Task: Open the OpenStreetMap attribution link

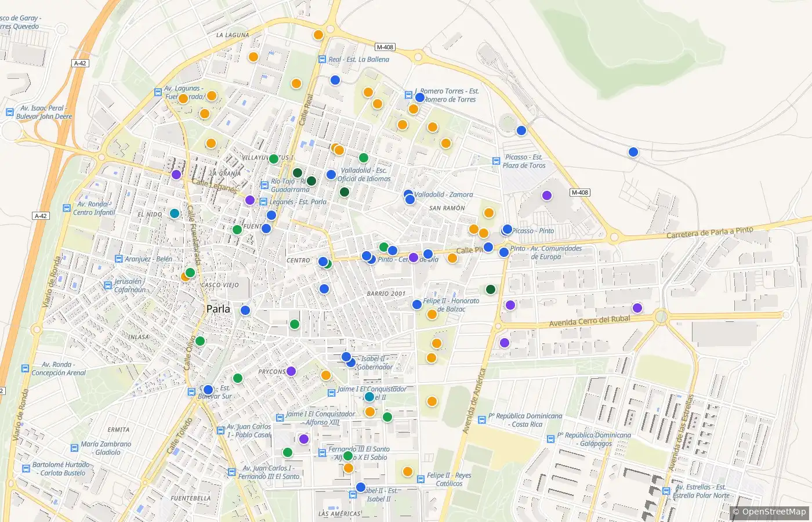Action: (774, 512)
